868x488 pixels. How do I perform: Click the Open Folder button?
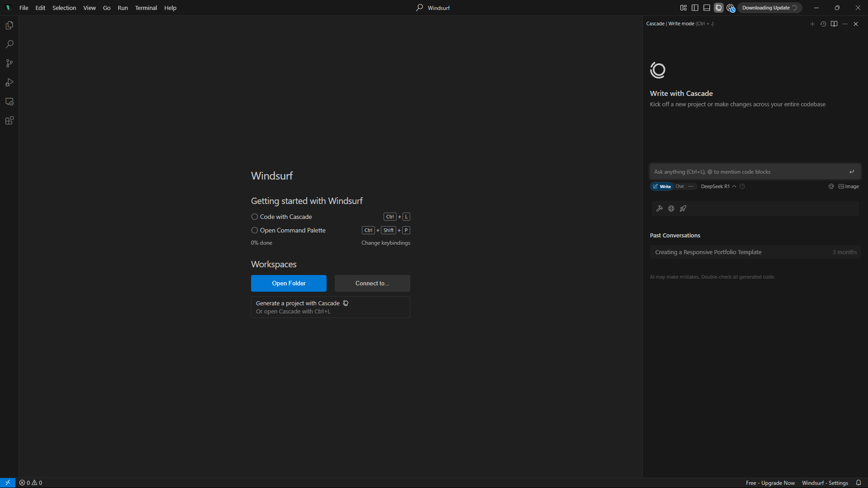click(289, 283)
